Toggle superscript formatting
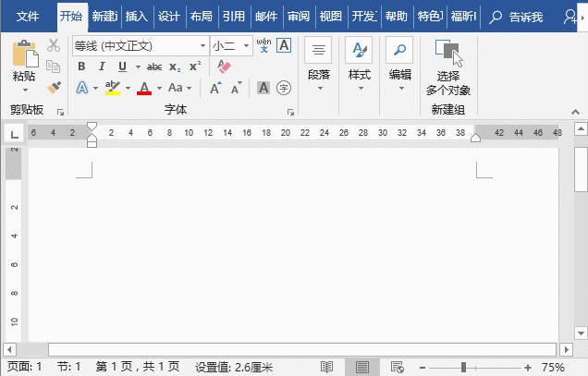 pos(195,67)
